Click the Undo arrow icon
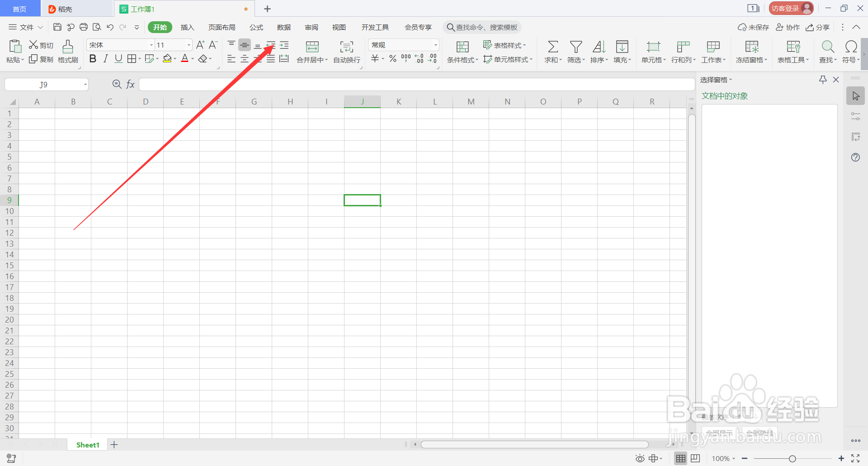The width and height of the screenshot is (868, 466). [x=110, y=27]
